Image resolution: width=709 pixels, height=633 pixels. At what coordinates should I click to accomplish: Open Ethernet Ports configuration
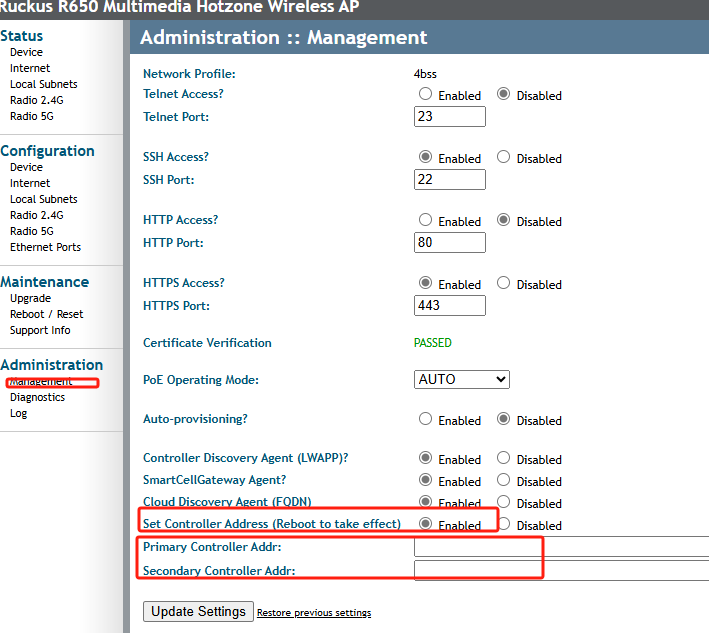click(45, 247)
